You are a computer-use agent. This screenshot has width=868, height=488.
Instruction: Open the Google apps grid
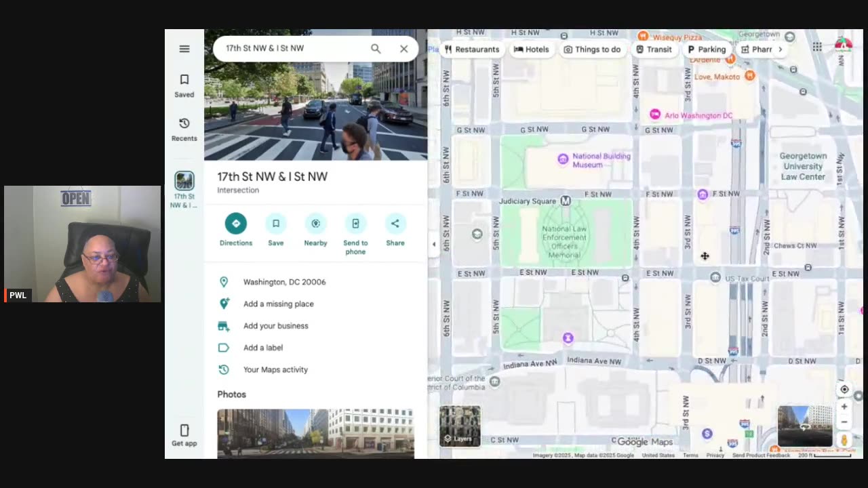pos(817,47)
